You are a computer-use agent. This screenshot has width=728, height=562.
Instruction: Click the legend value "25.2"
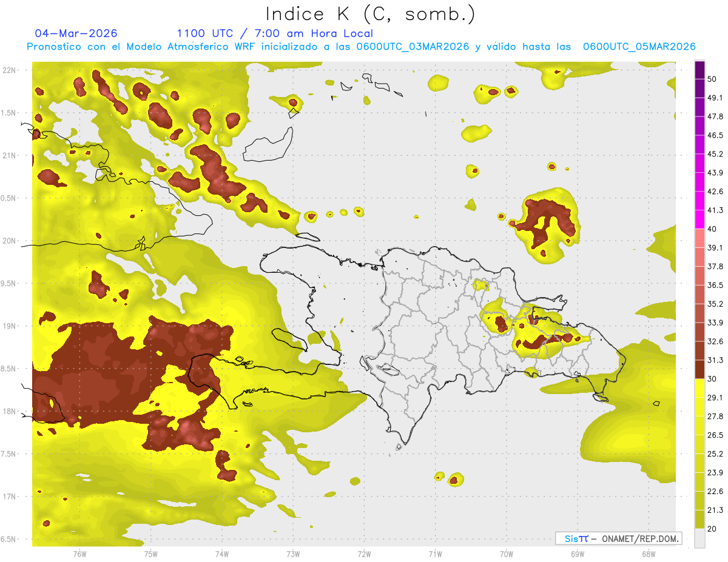(715, 454)
